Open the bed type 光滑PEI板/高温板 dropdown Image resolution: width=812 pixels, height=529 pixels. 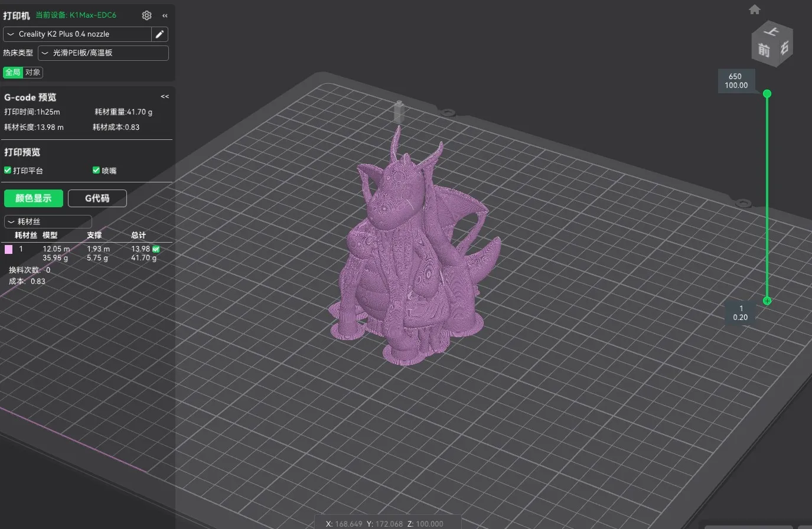pos(103,53)
